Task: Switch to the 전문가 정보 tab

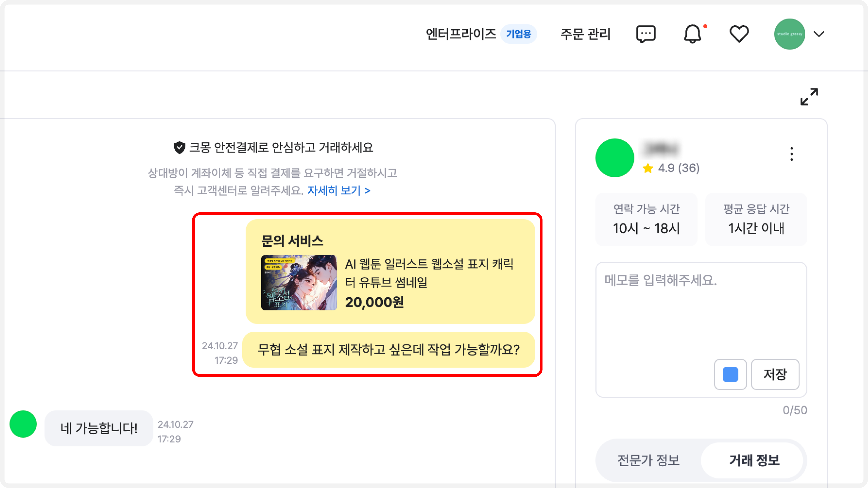Action: (x=648, y=460)
